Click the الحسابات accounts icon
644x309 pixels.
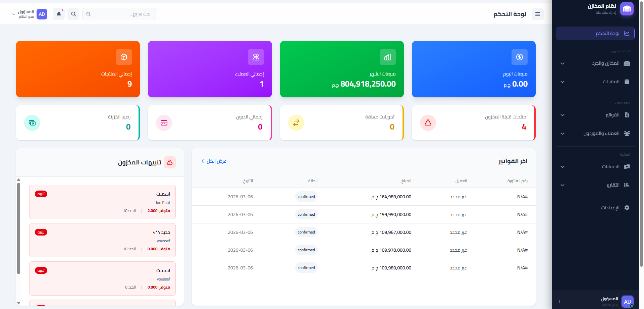(627, 166)
